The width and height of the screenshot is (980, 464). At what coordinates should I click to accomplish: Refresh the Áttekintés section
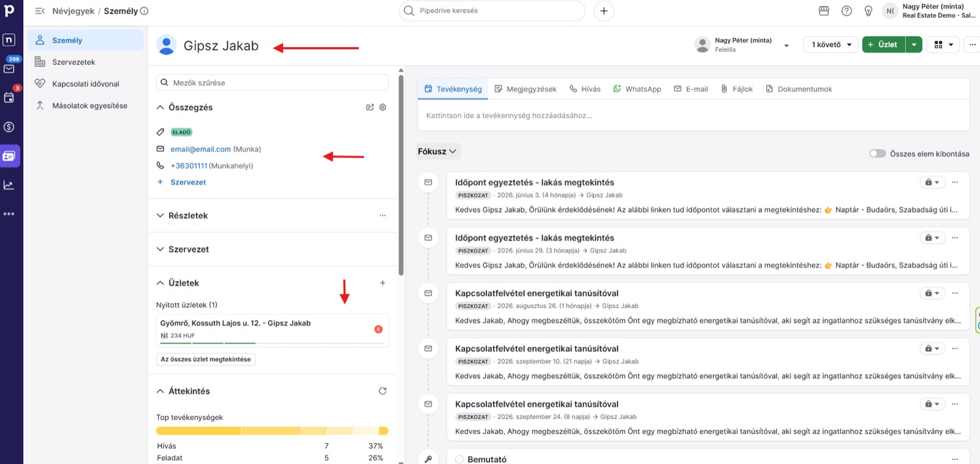(x=383, y=391)
